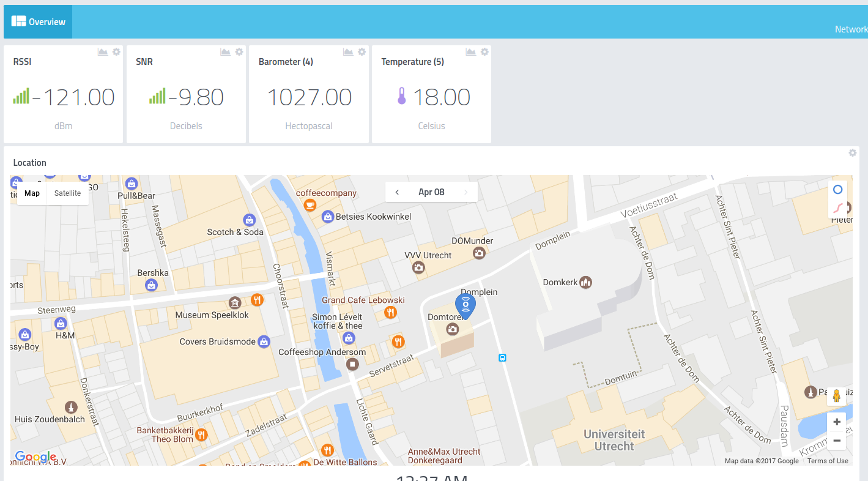Open chart view for SNR widget
Screen dimensions: 868x481
point(225,52)
